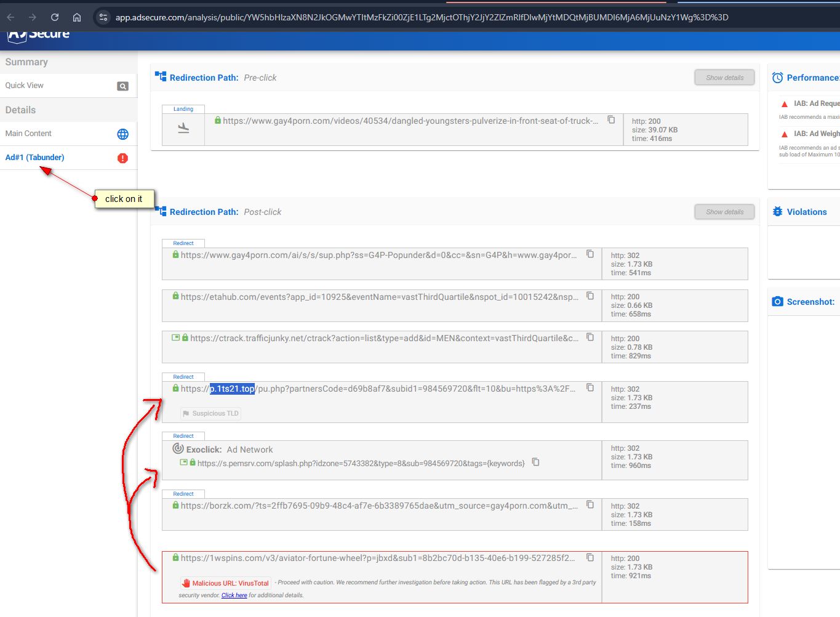Copy the gay4porn.com sup.php redirect URL
The width and height of the screenshot is (840, 617).
(590, 254)
